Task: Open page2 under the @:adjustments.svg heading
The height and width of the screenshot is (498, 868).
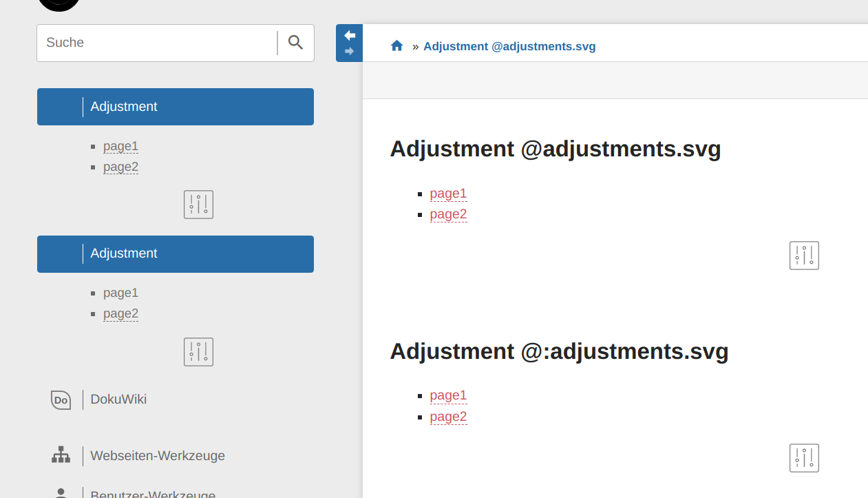Action: [448, 416]
